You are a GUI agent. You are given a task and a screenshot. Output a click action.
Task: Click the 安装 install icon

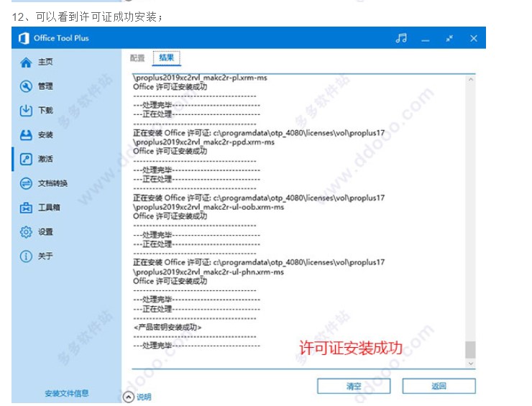[26, 135]
